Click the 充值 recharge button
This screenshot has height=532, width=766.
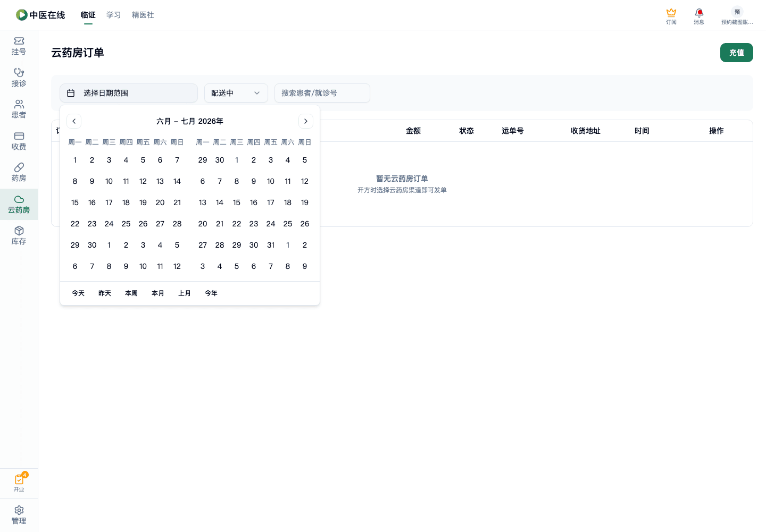(737, 53)
